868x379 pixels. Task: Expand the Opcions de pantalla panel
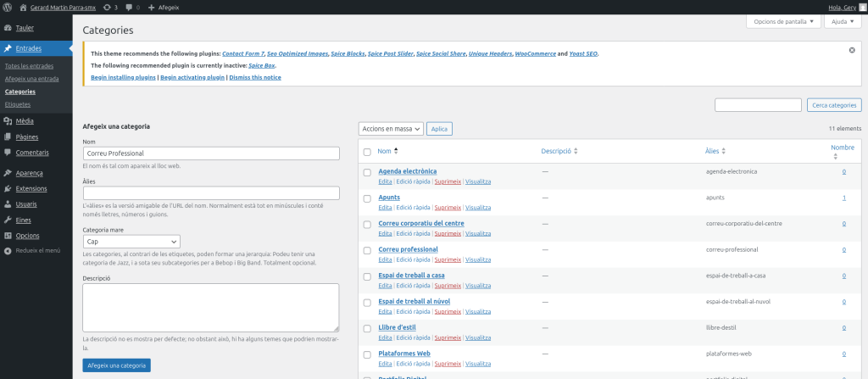point(784,21)
